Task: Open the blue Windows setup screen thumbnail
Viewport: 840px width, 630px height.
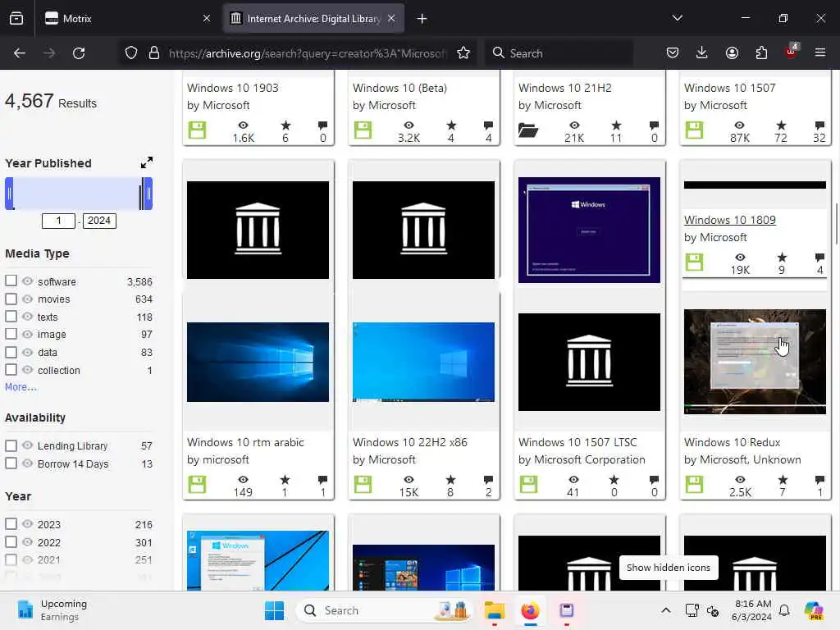Action: point(589,230)
